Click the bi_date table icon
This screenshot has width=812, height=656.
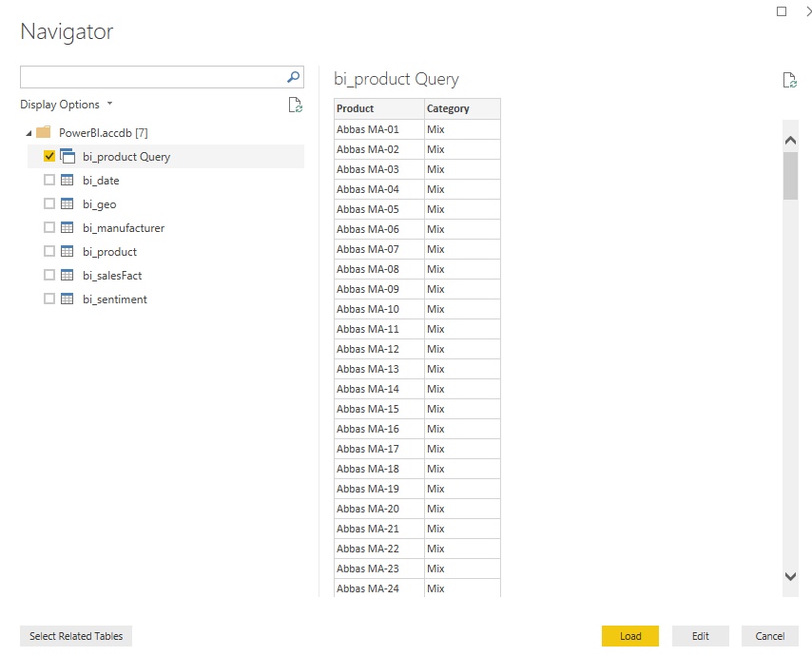click(x=67, y=181)
